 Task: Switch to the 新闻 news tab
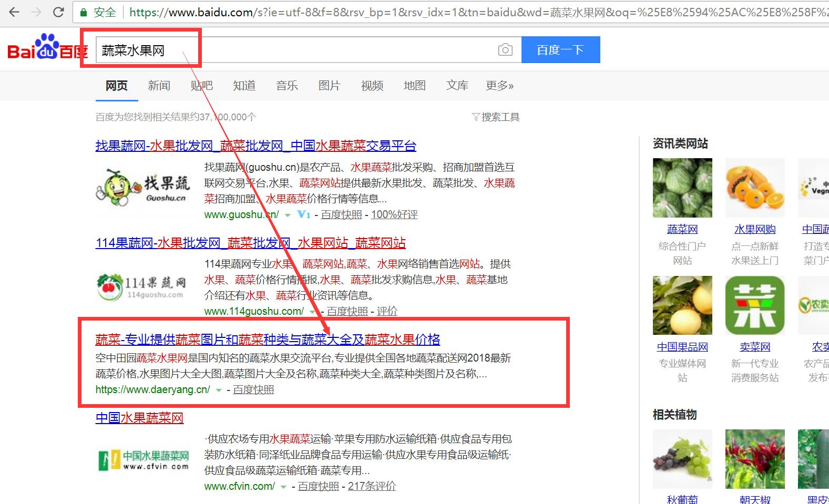(x=159, y=86)
